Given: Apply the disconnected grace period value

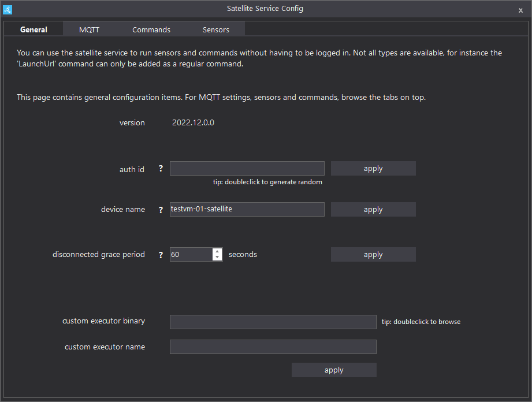Looking at the screenshot, I should pyautogui.click(x=373, y=255).
